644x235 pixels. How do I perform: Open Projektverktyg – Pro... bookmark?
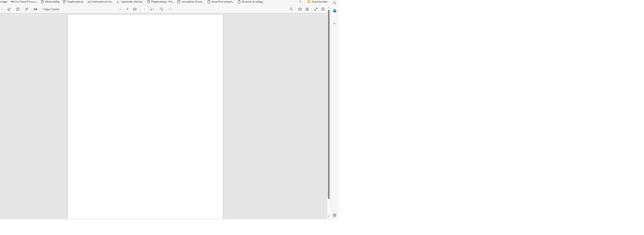(x=161, y=2)
